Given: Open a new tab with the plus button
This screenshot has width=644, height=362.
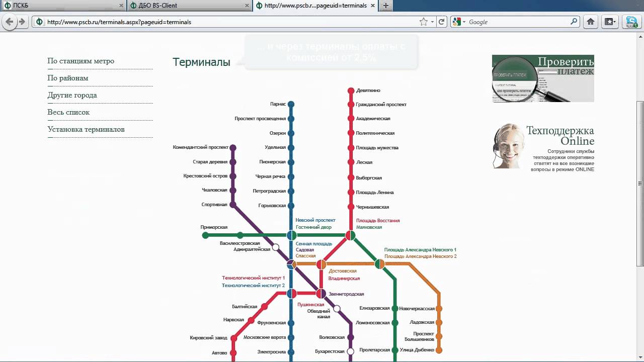Looking at the screenshot, I should coord(386,6).
